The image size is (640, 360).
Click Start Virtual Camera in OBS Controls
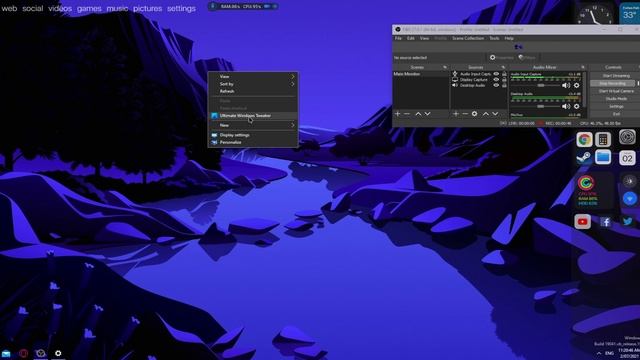click(616, 91)
